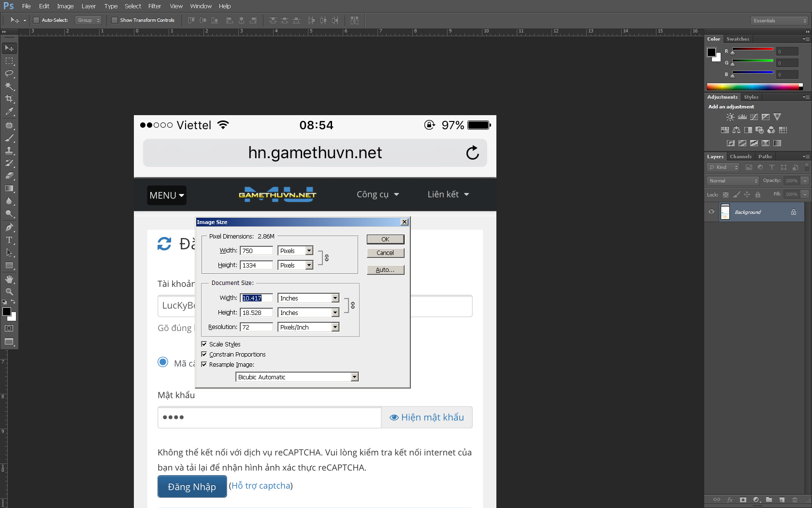Switch to the Channels tab
812x508 pixels.
point(740,157)
